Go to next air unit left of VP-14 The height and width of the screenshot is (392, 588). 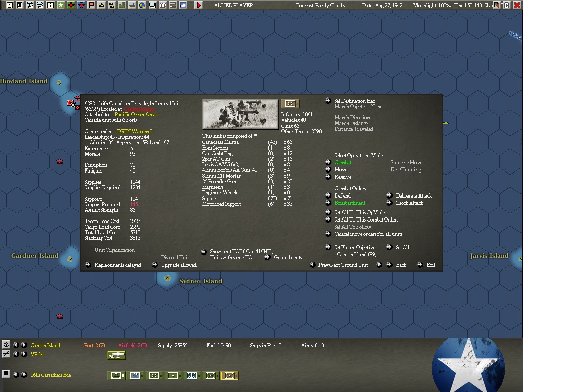tap(23, 354)
